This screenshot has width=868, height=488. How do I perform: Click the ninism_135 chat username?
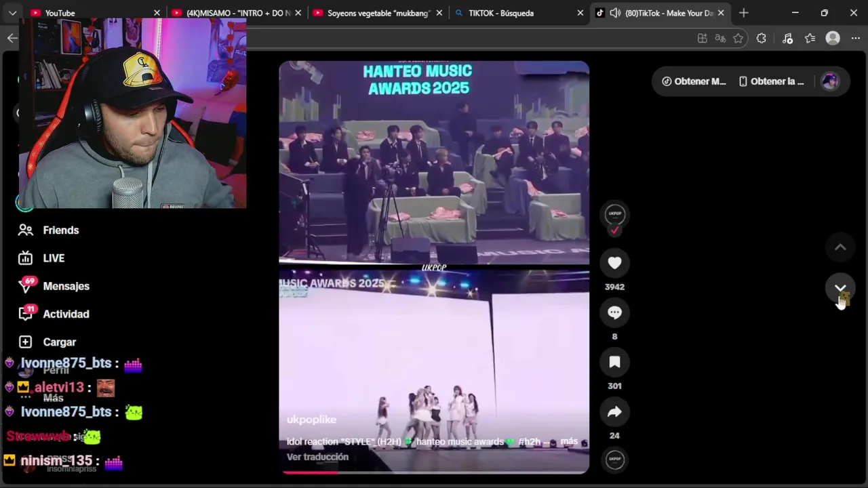pyautogui.click(x=56, y=461)
